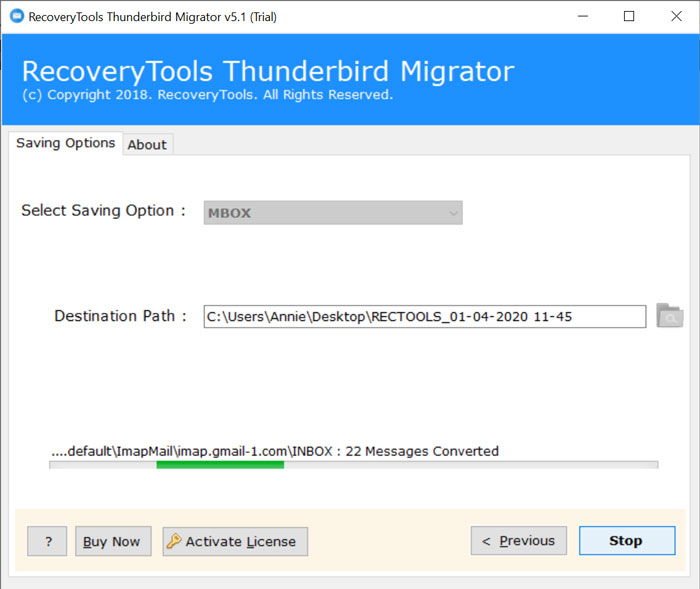Close the Thunderbird Migrator window

[x=676, y=17]
